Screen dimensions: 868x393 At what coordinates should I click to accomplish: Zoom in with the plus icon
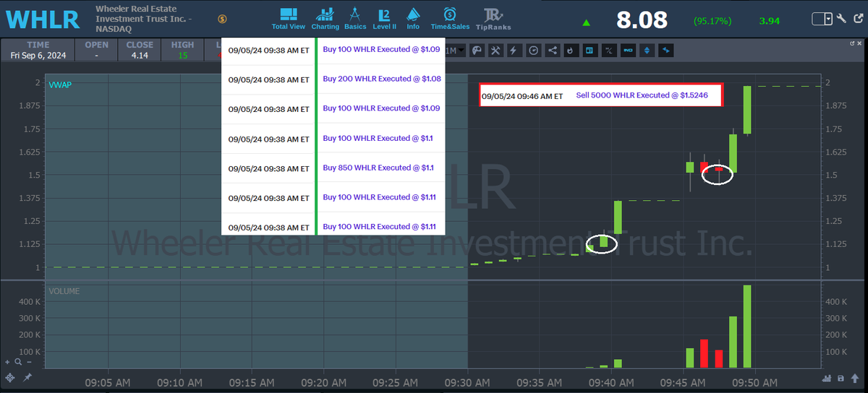tap(8, 361)
